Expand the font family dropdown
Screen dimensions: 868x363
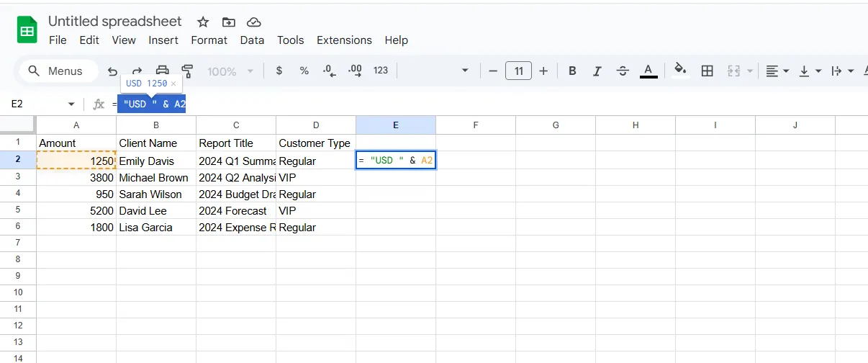[x=465, y=71]
